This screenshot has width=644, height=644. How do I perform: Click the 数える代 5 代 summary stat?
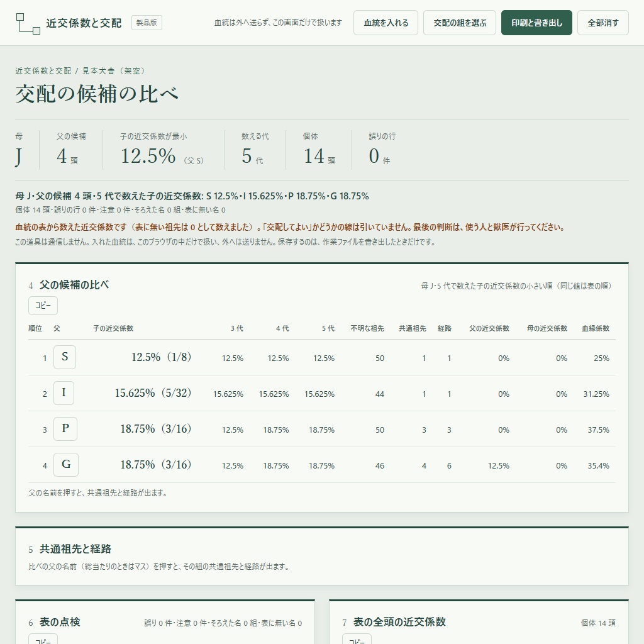click(255, 150)
